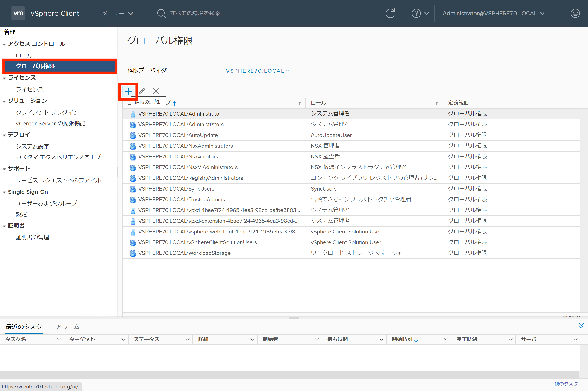Select the VSPHERE70.LOCAL\SyncUsers row name
This screenshot has height=391, width=588.
tap(176, 189)
